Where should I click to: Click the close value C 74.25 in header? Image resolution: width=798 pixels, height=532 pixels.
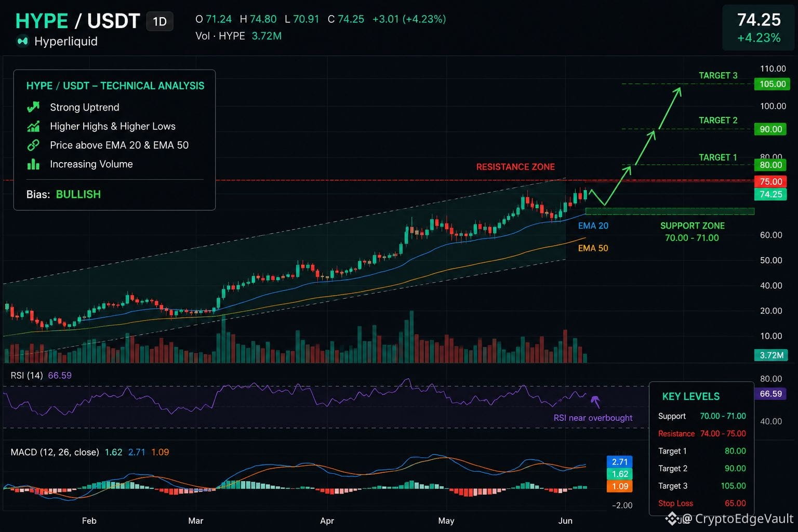[346, 19]
